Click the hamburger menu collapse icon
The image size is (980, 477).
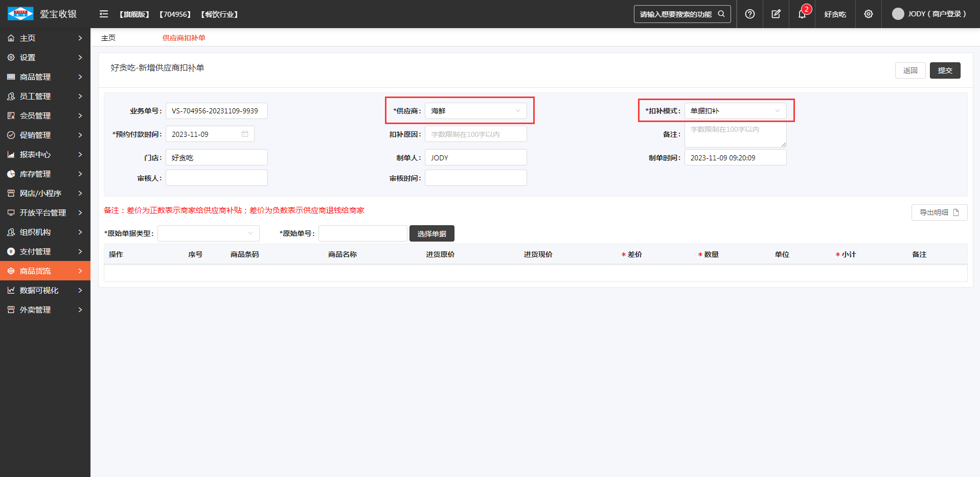click(104, 14)
